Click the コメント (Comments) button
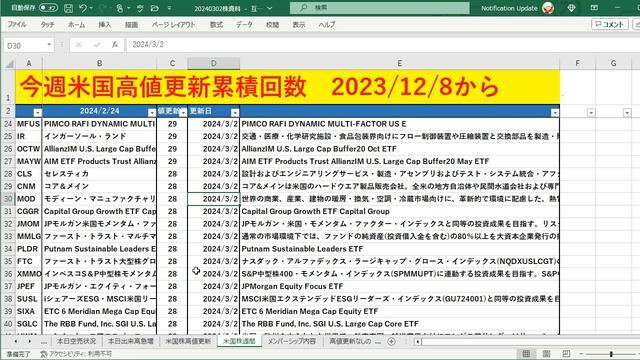Image resolution: width=640 pixels, height=360 pixels. (610, 24)
